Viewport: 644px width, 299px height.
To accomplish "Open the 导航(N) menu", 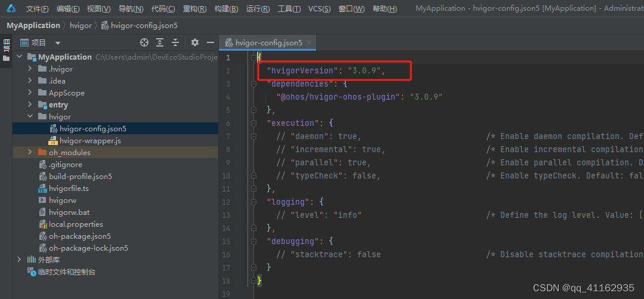I will (x=131, y=8).
